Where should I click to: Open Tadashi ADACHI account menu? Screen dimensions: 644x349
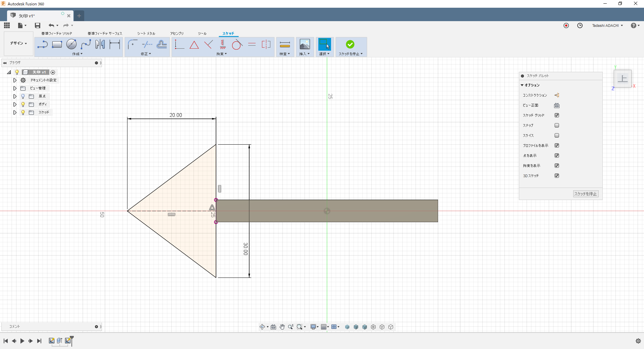click(607, 26)
